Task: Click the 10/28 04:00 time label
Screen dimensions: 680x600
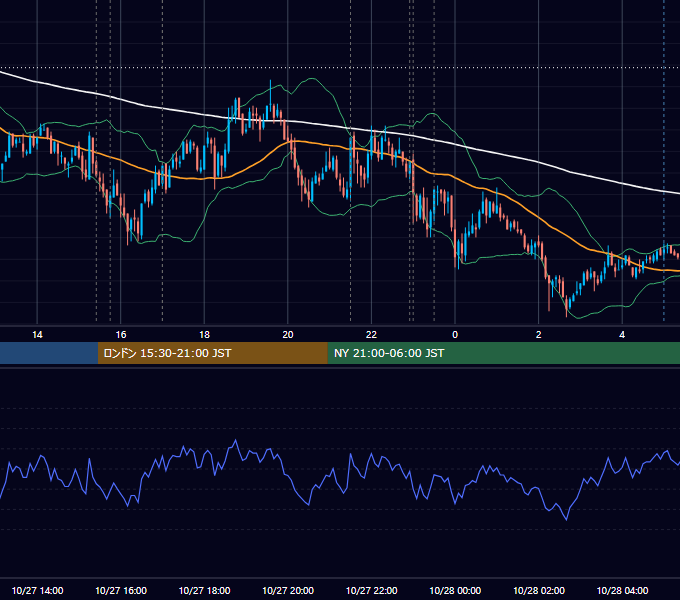Action: coord(622,590)
